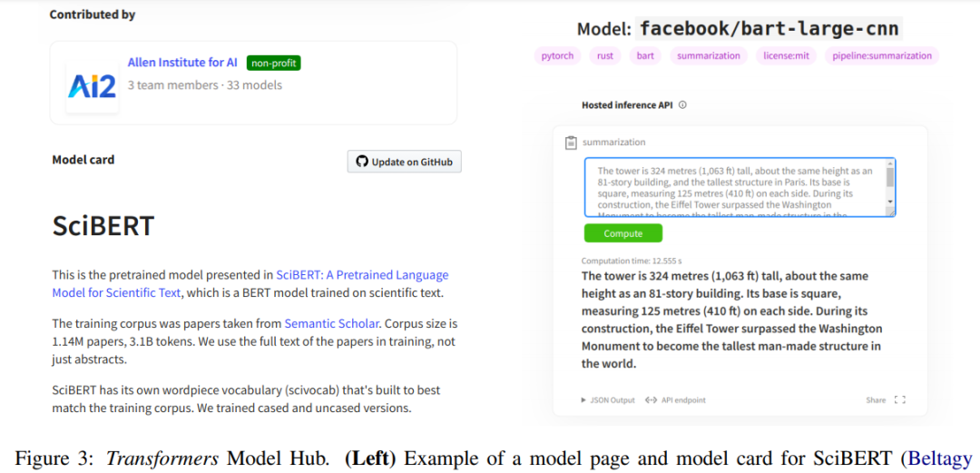Click the Share link

pyautogui.click(x=876, y=399)
